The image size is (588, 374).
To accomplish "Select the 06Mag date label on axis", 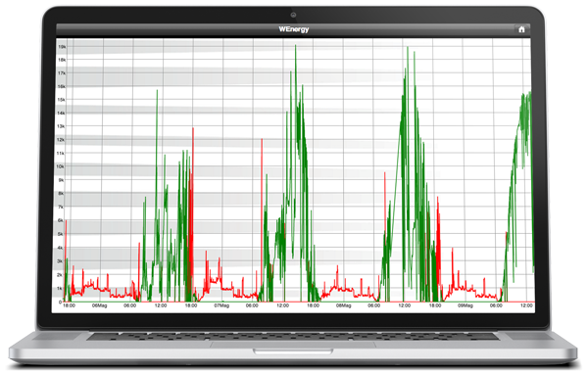I will pyautogui.click(x=99, y=305).
